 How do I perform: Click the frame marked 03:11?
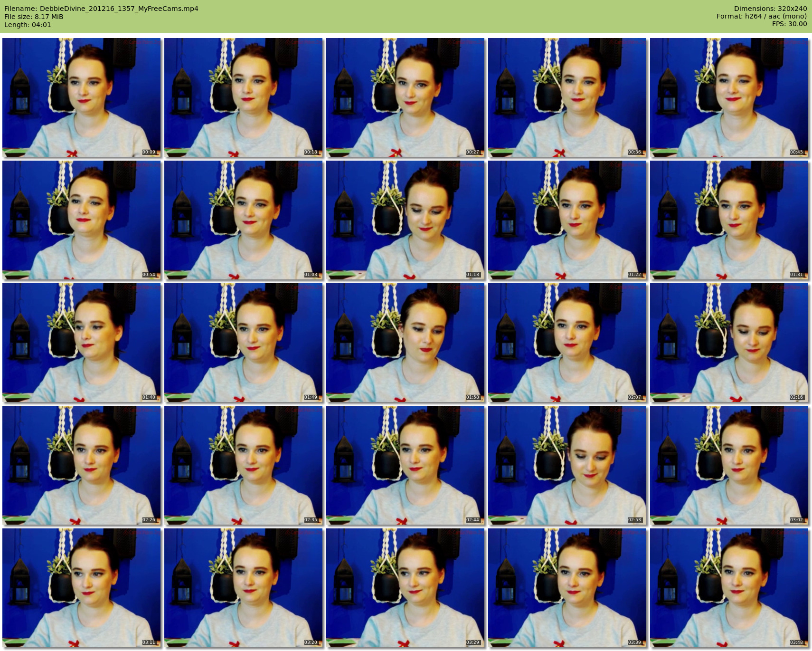click(x=82, y=588)
